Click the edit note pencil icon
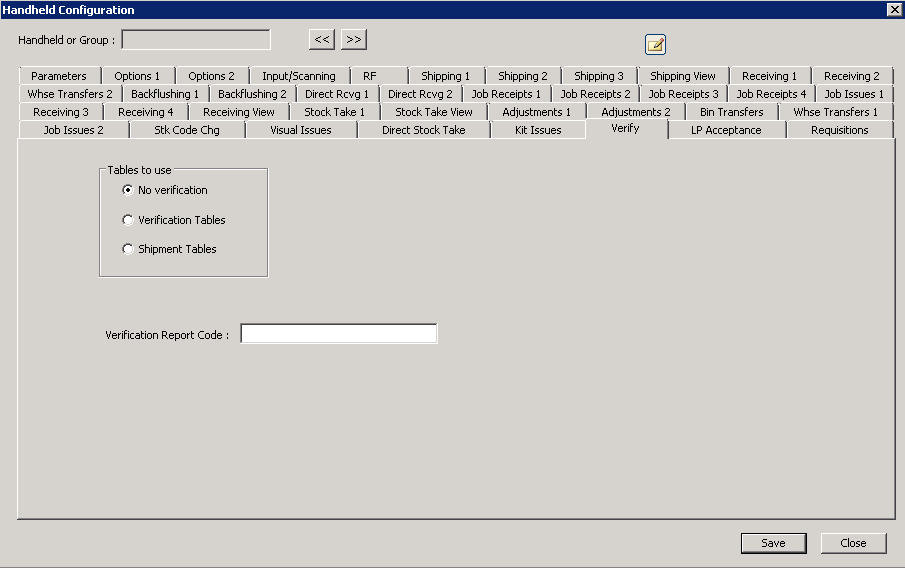This screenshot has height=568, width=905. point(655,44)
